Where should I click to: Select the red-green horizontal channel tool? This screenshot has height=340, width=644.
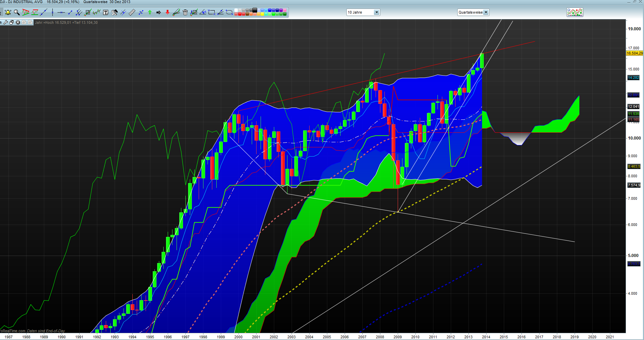coord(35,13)
